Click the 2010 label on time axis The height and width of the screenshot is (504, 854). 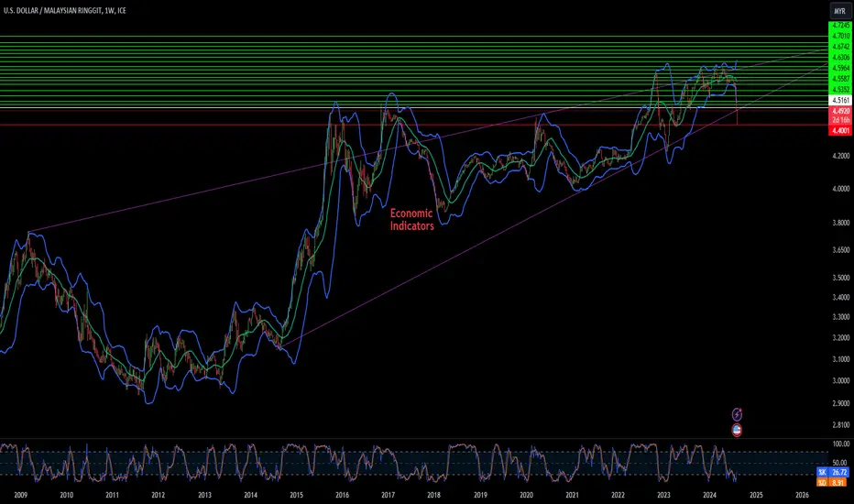coord(67,495)
